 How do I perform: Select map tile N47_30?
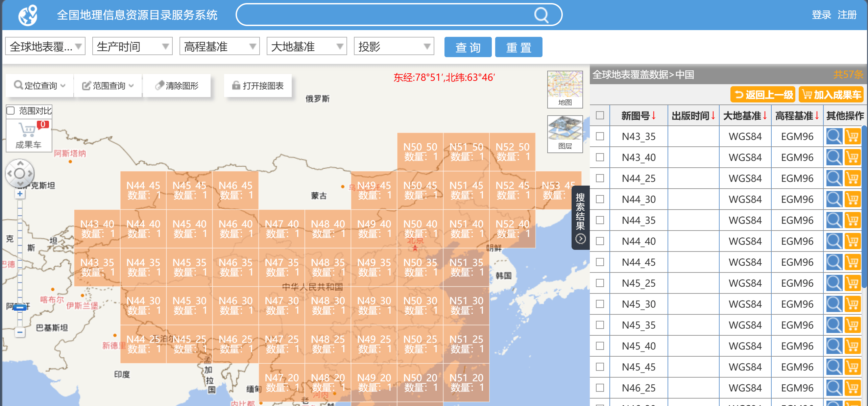(x=282, y=306)
